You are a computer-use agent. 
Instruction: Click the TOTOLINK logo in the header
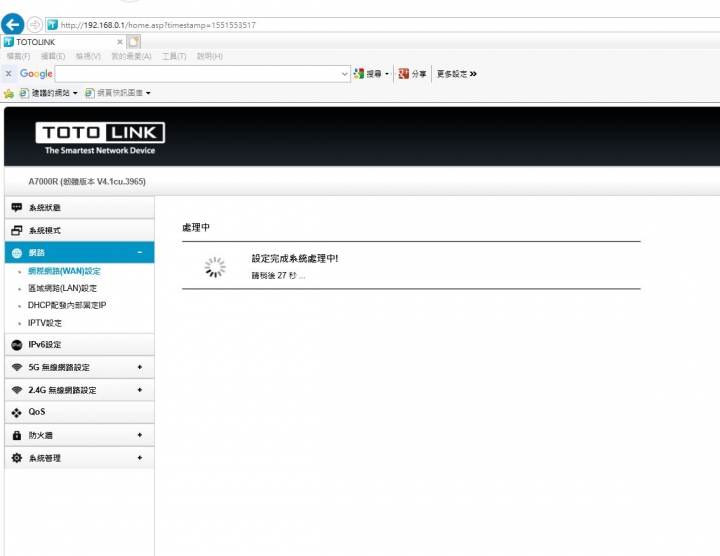coord(100,138)
